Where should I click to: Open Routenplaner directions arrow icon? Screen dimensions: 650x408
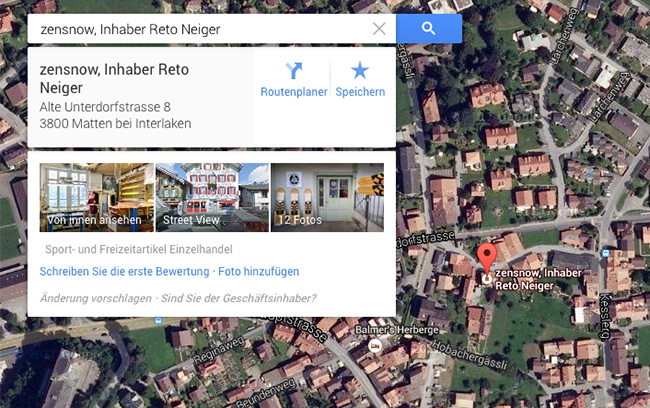[x=294, y=70]
